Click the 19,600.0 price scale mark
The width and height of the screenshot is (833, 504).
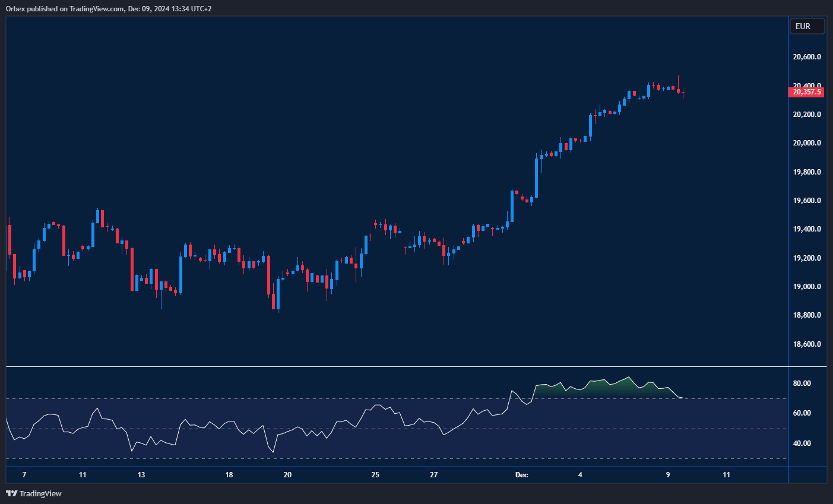coord(807,201)
